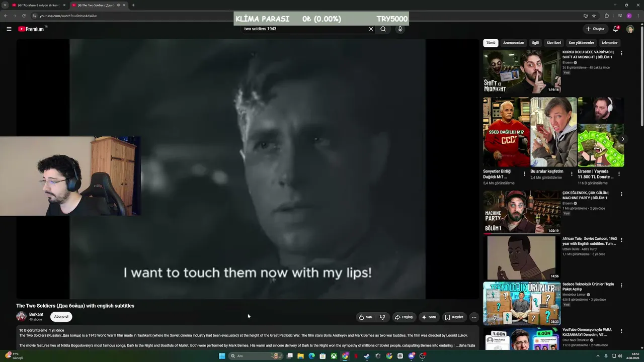Screen dimensions: 644x362
Task: Click the Windows taskbar search box
Action: coord(255,356)
